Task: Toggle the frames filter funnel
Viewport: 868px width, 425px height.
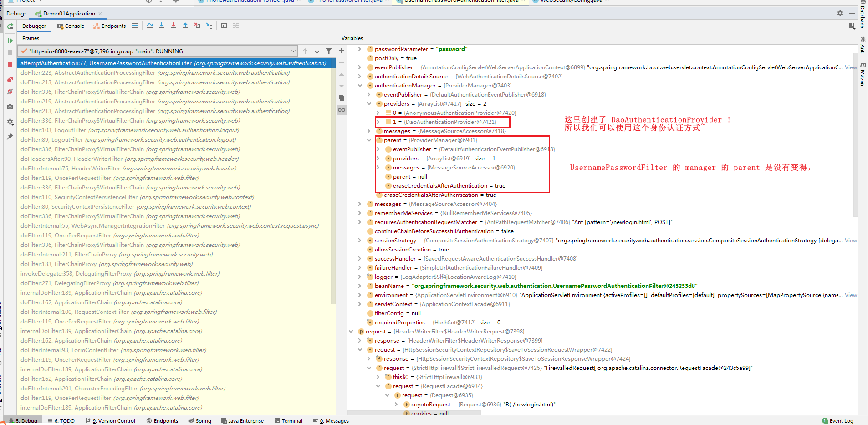Action: click(329, 51)
